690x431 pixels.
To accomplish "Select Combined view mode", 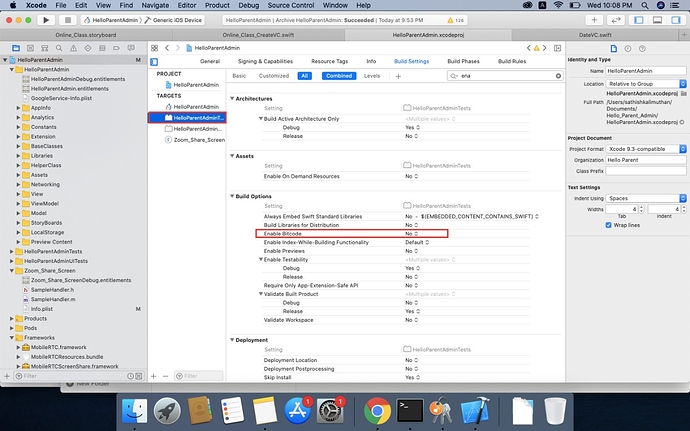I will click(x=339, y=76).
